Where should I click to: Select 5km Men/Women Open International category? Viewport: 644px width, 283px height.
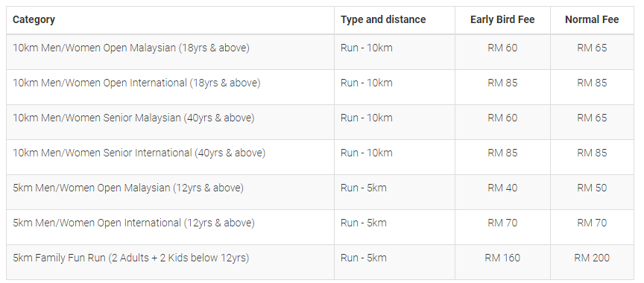[133, 223]
